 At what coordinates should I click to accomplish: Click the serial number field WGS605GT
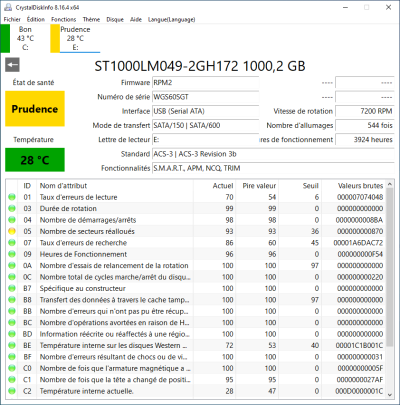tap(205, 97)
